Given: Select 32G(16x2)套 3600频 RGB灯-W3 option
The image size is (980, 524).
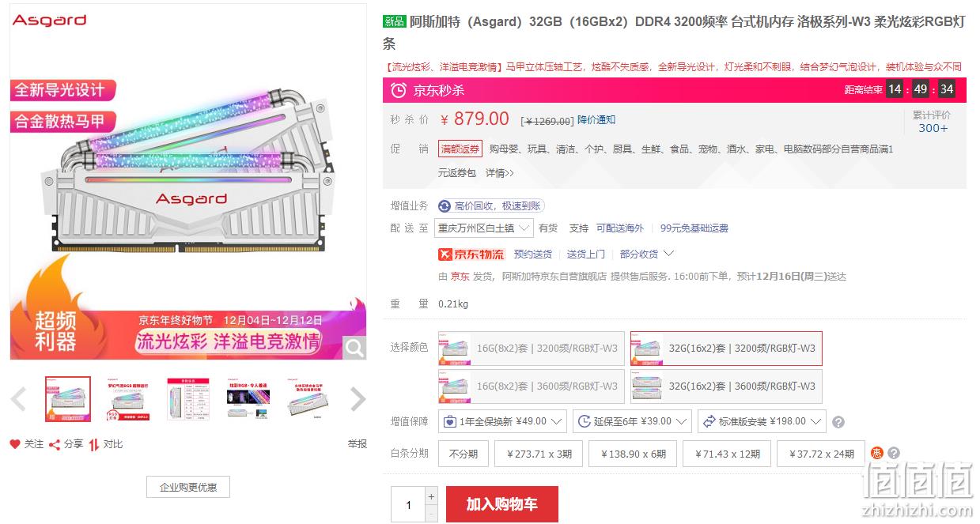Looking at the screenshot, I should [x=726, y=386].
